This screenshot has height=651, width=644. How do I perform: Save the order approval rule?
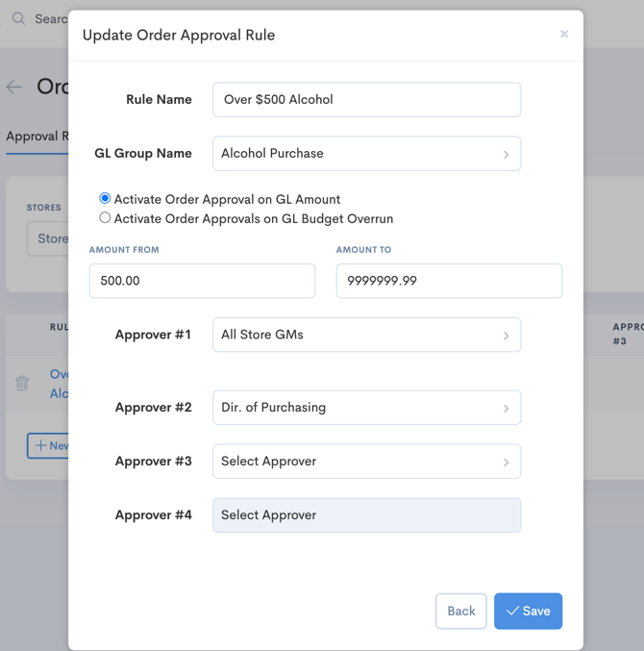pyautogui.click(x=528, y=611)
